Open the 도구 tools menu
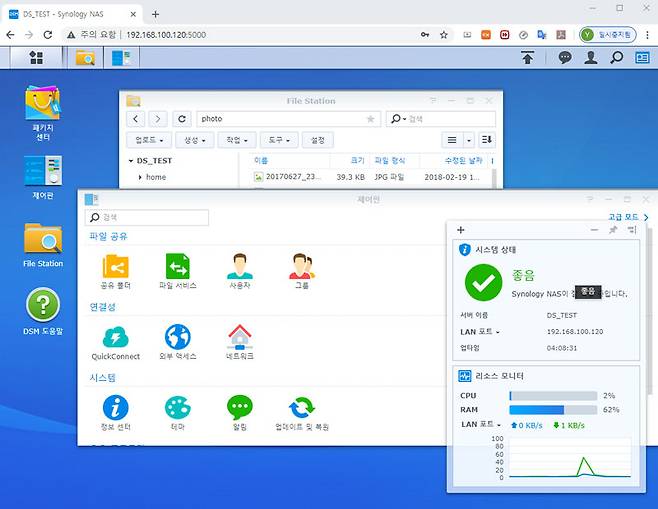The height and width of the screenshot is (509, 658). (280, 141)
